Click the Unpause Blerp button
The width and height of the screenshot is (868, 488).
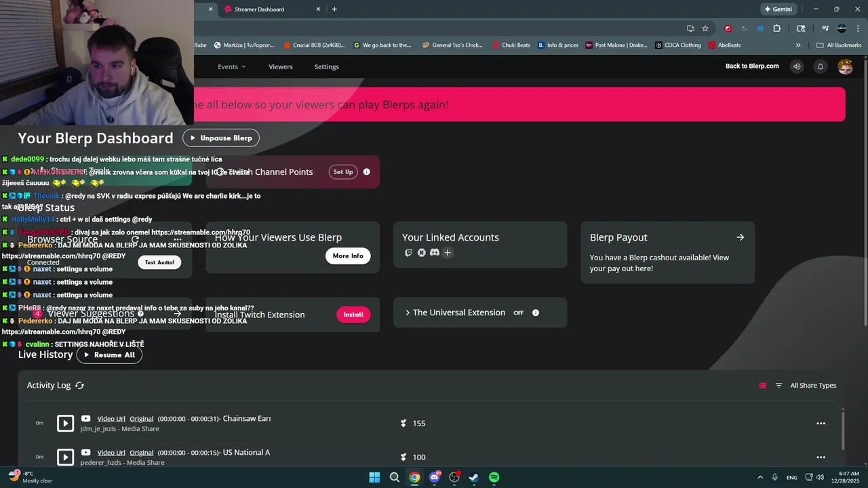pos(221,138)
